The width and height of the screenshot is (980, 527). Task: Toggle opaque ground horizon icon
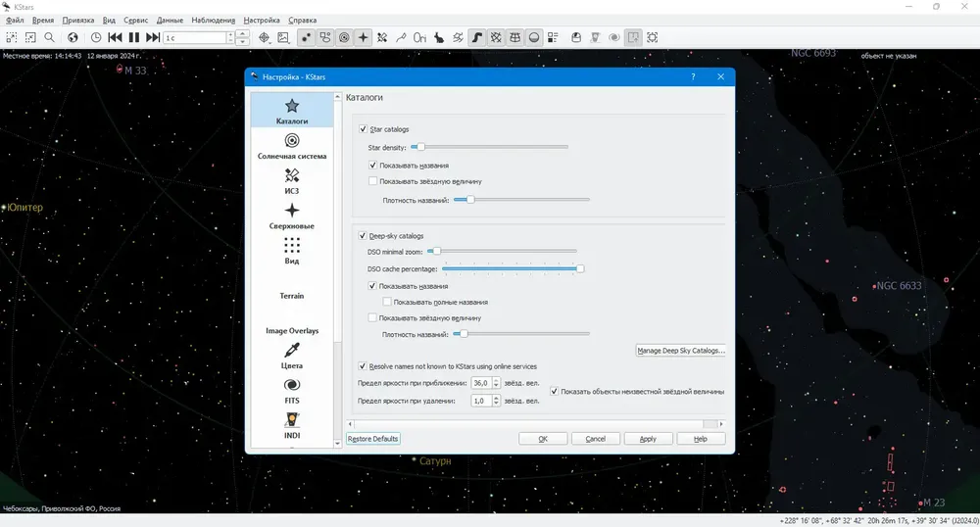coord(534,37)
